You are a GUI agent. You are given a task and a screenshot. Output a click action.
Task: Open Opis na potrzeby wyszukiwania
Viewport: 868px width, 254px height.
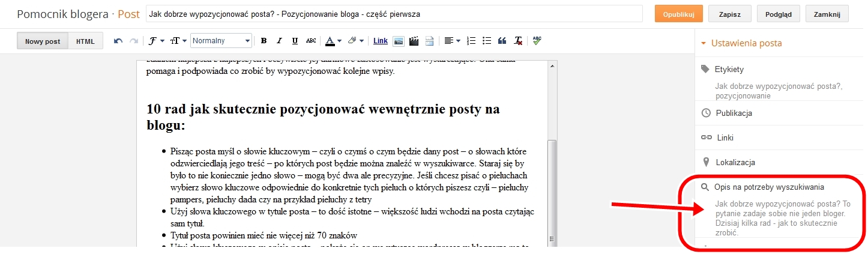[x=769, y=187]
